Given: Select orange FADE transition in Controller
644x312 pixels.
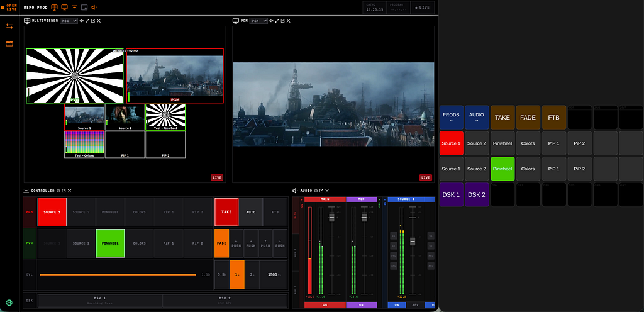Looking at the screenshot, I should click(221, 243).
